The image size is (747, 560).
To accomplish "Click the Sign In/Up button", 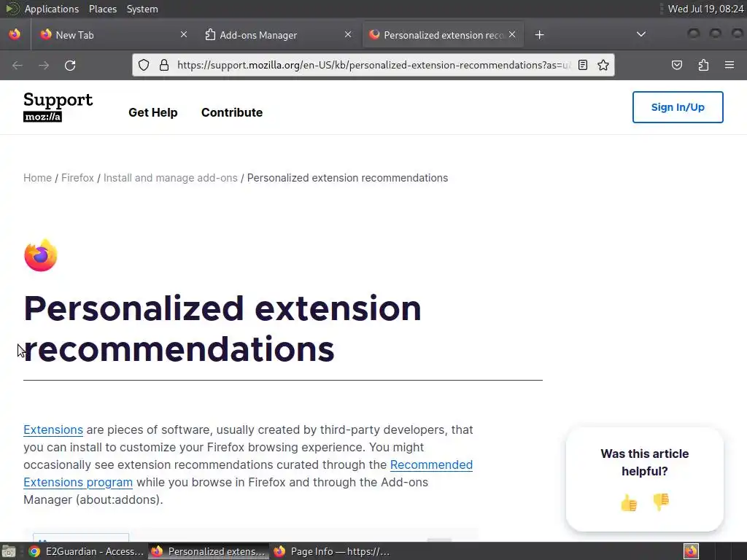I will coord(678,107).
